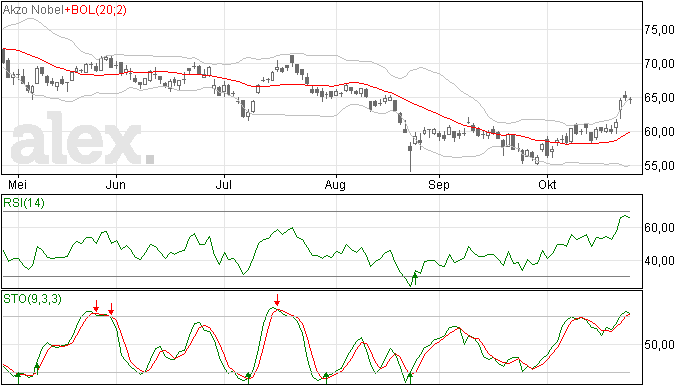The image size is (690, 387).
Task: Click the red sell arrow above July stochastic peak
Action: 277,300
